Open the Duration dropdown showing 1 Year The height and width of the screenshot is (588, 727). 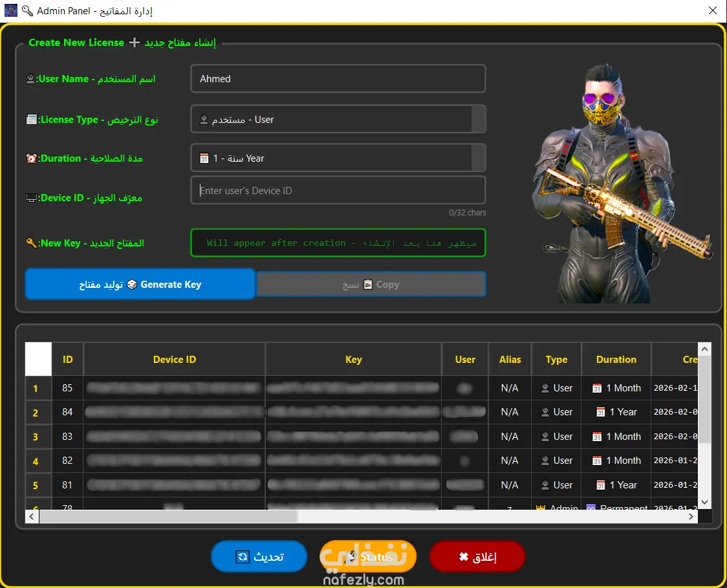click(338, 158)
